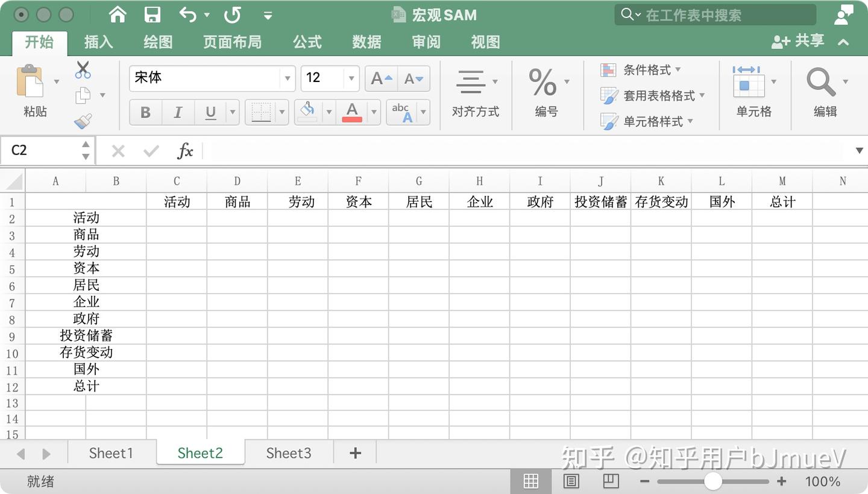Switch to the 数据 ribbon tab

point(366,42)
